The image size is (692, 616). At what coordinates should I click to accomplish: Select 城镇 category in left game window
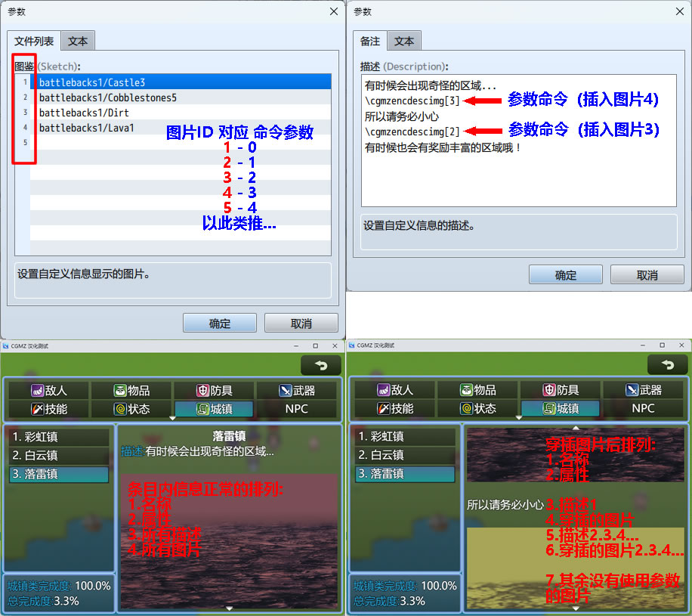coord(214,409)
